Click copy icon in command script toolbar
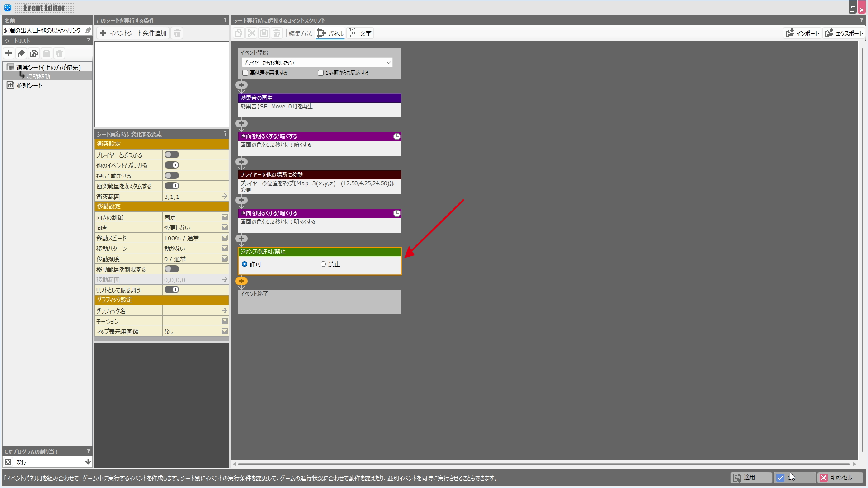Image resolution: width=868 pixels, height=488 pixels. pyautogui.click(x=239, y=33)
